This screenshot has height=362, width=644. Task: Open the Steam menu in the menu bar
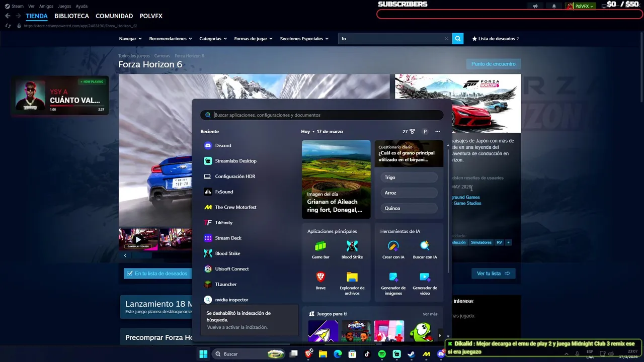(x=18, y=6)
